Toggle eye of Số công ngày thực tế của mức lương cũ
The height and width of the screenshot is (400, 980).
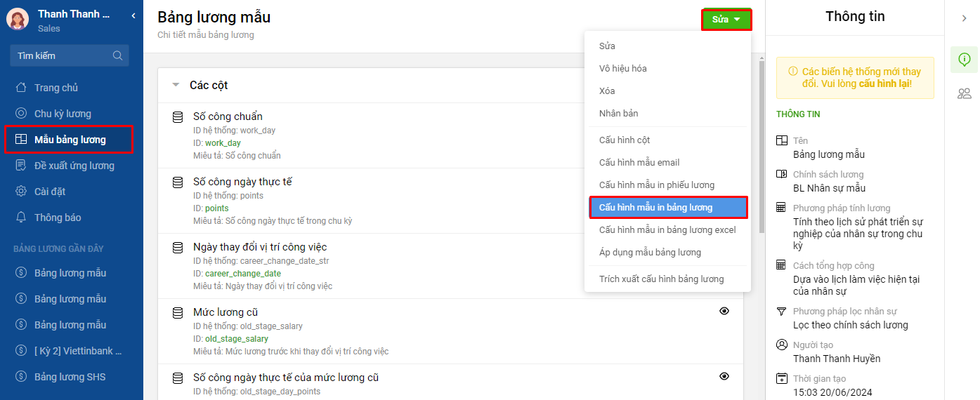(724, 376)
